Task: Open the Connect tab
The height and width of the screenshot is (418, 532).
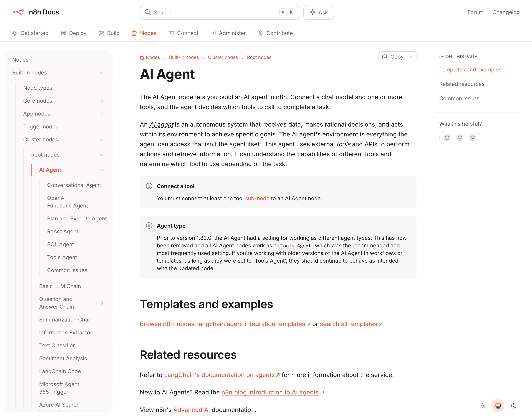Action: (184, 33)
